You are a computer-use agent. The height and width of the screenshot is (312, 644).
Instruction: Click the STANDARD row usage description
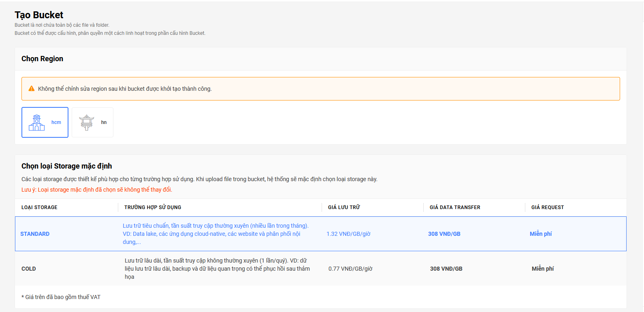[x=215, y=234]
